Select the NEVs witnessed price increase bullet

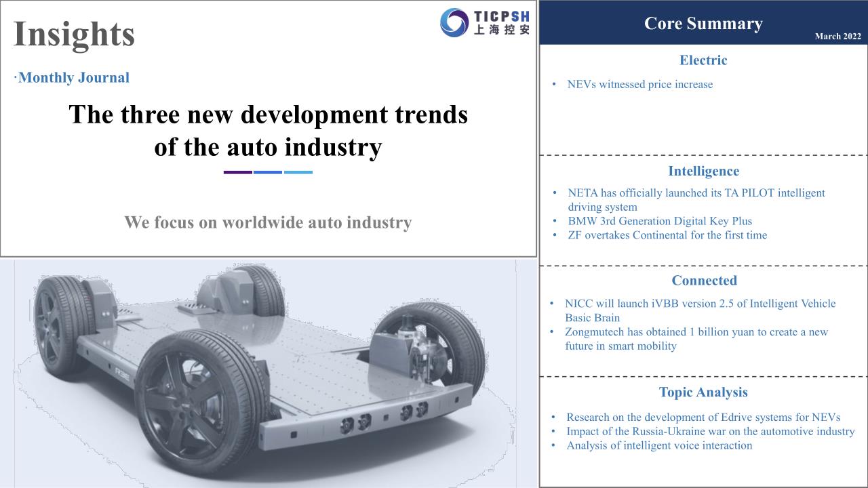coord(639,85)
